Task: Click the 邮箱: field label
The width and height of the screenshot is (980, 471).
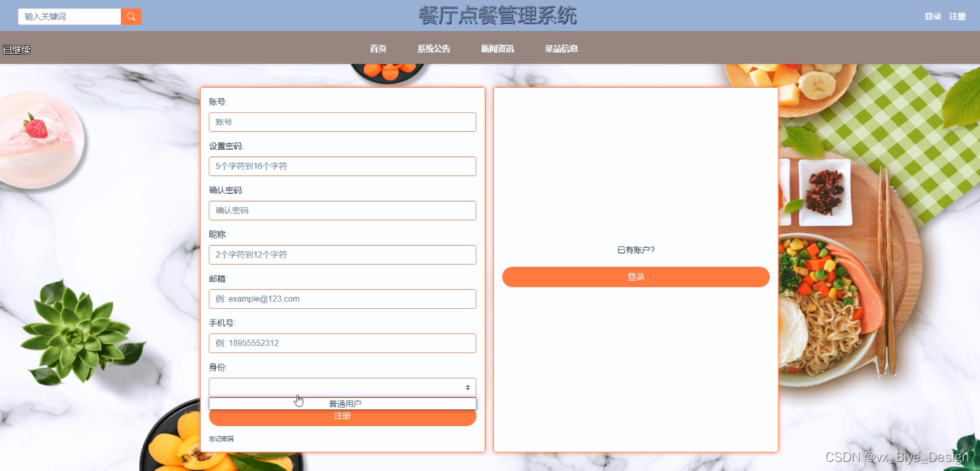Action: tap(218, 279)
